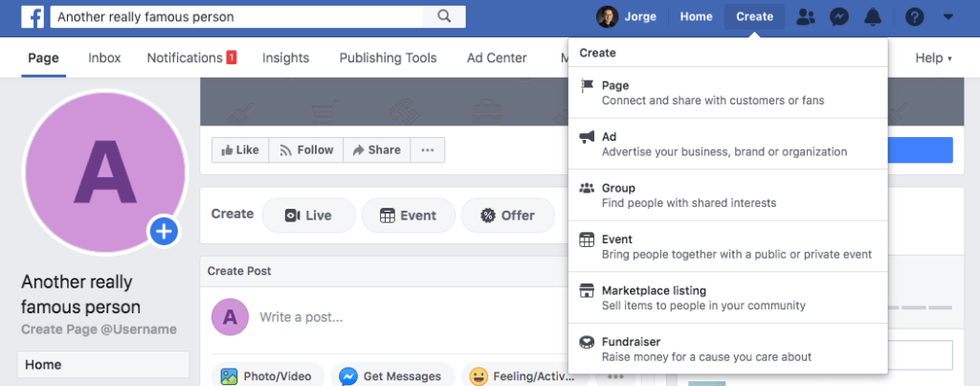Click the Follow button
This screenshot has width=980, height=386.
tap(306, 150)
